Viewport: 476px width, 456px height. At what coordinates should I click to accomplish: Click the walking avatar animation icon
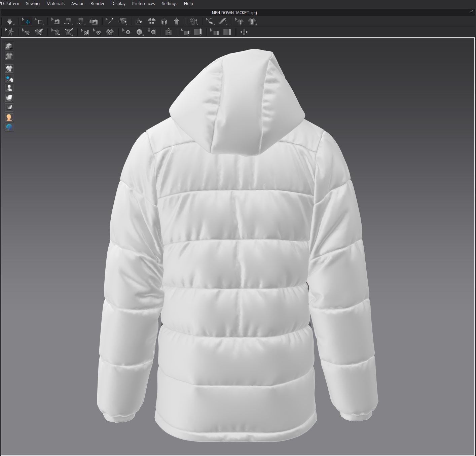click(x=10, y=32)
